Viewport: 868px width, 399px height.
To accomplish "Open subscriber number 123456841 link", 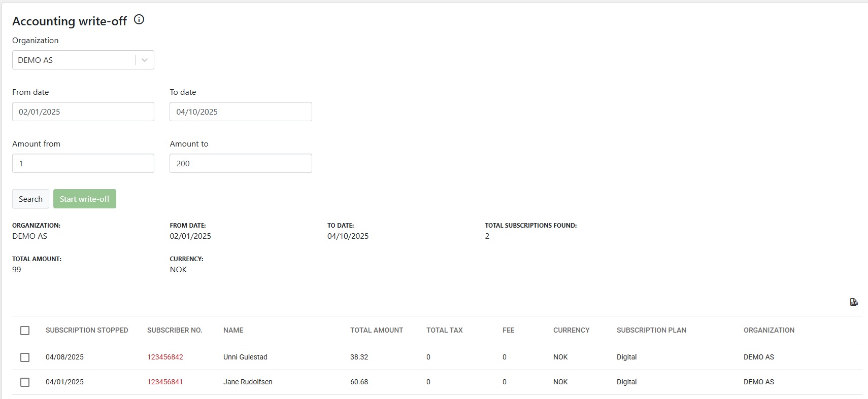I will (x=165, y=382).
